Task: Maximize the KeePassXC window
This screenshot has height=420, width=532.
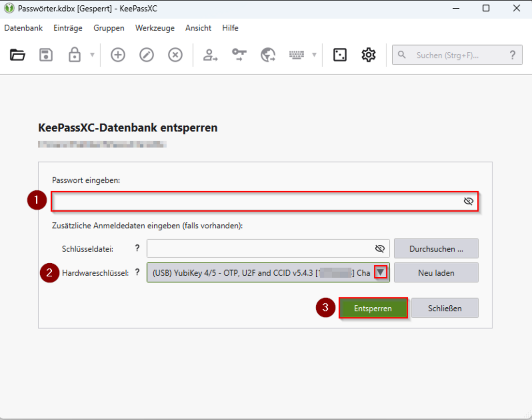Action: (x=486, y=8)
